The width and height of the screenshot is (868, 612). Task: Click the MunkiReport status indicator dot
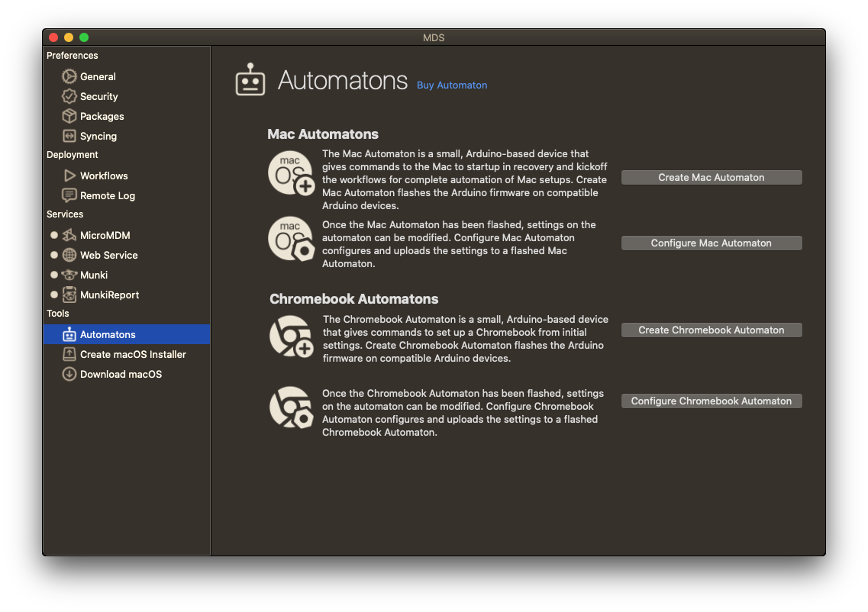(53, 295)
